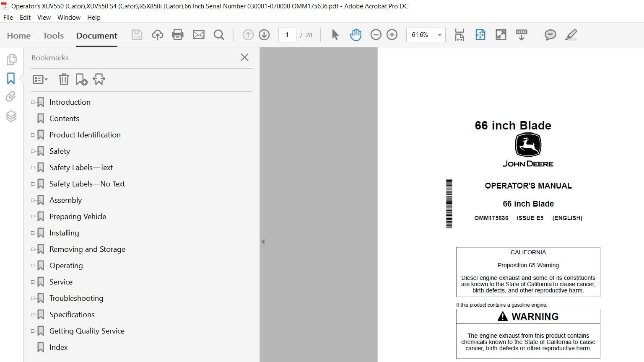Go to Specifications bookmark
Viewport: 644px width, 362px height.
pyautogui.click(x=72, y=315)
